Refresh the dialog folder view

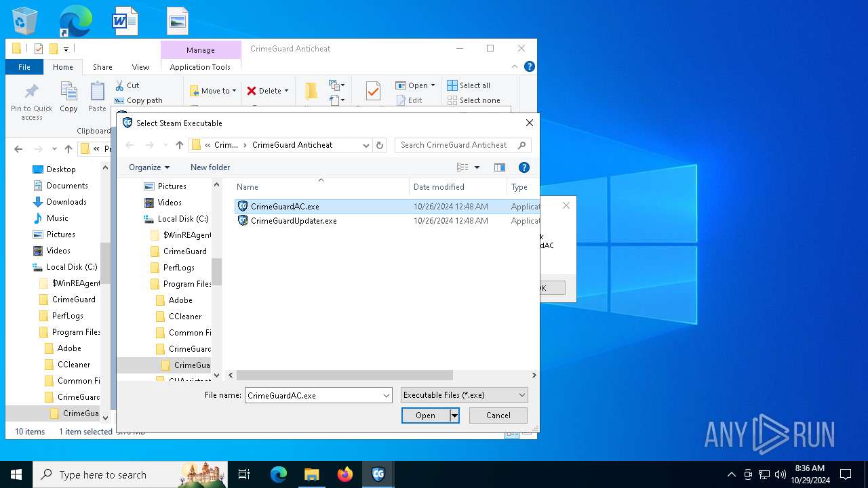pyautogui.click(x=380, y=145)
